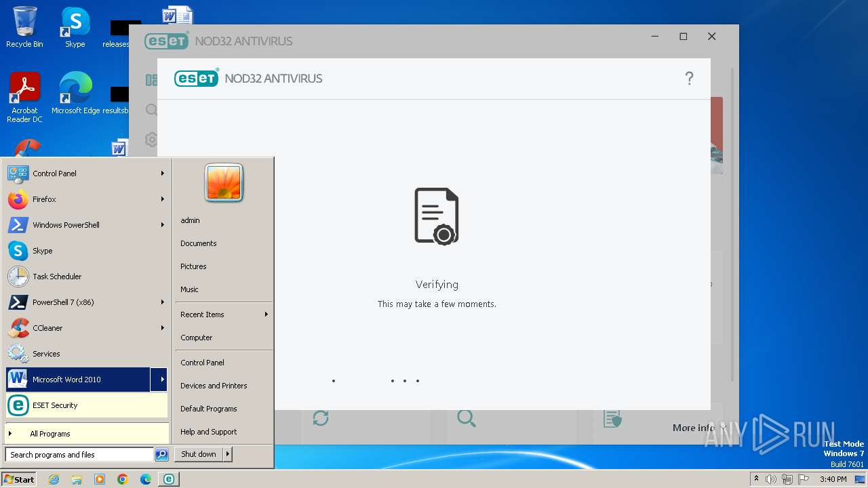Expand Microsoft Word 2010 jump list arrow

[x=159, y=380]
